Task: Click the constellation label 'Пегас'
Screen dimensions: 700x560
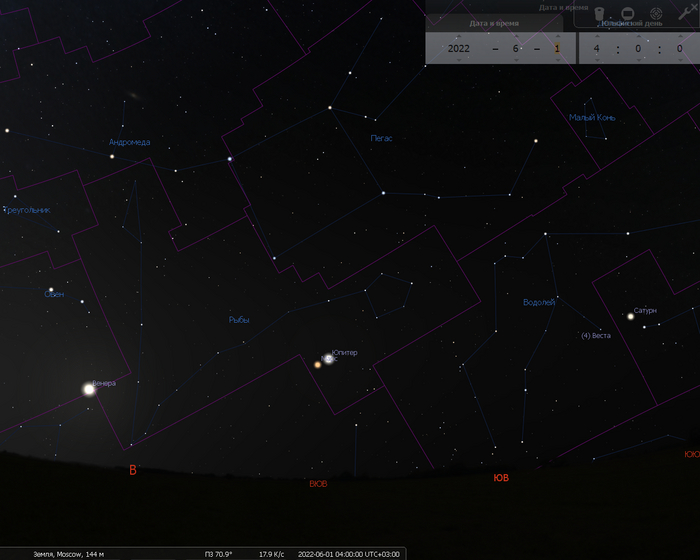Action: pos(381,138)
